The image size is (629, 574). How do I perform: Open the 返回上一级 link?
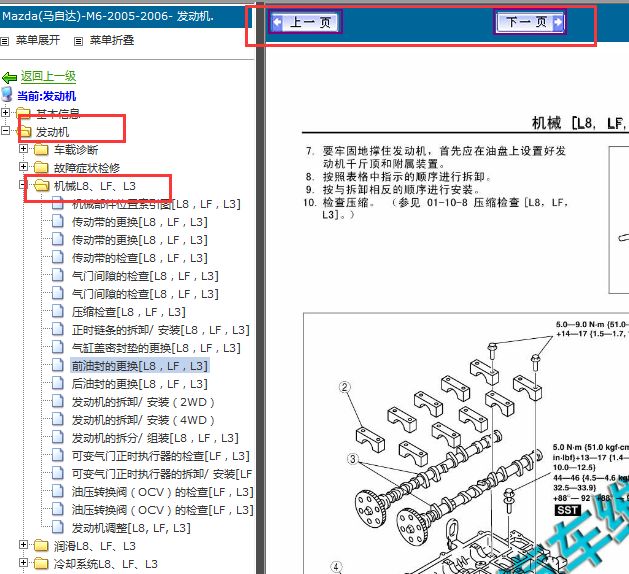click(x=48, y=76)
